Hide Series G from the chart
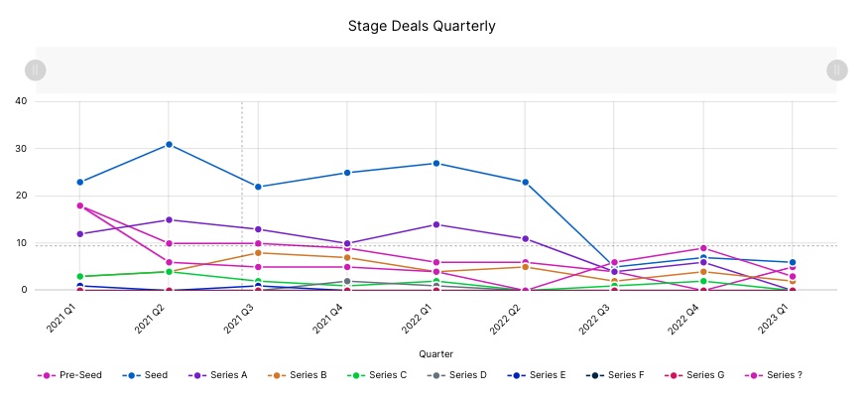This screenshot has height=401, width=868. 700,375
